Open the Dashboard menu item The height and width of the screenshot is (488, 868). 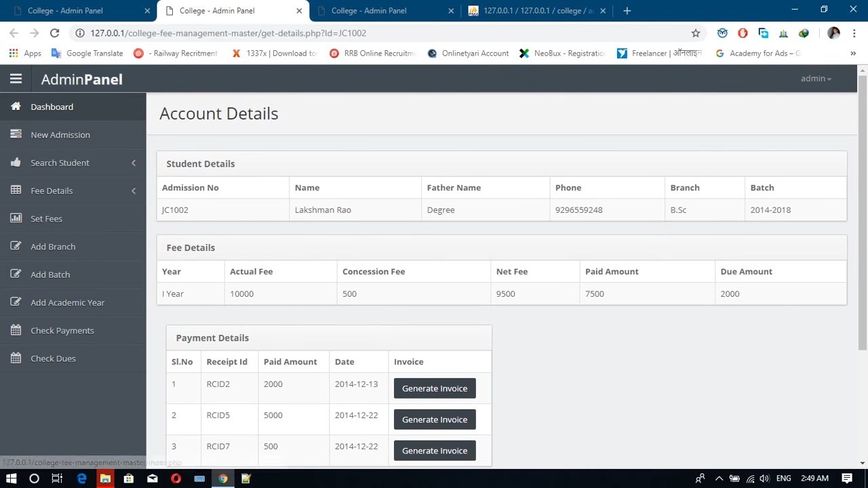pos(73,106)
